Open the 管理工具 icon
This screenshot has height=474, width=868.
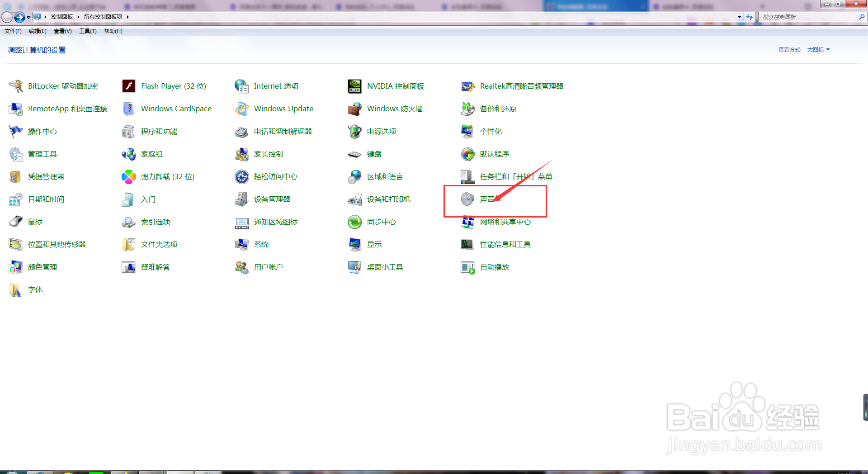(x=16, y=154)
